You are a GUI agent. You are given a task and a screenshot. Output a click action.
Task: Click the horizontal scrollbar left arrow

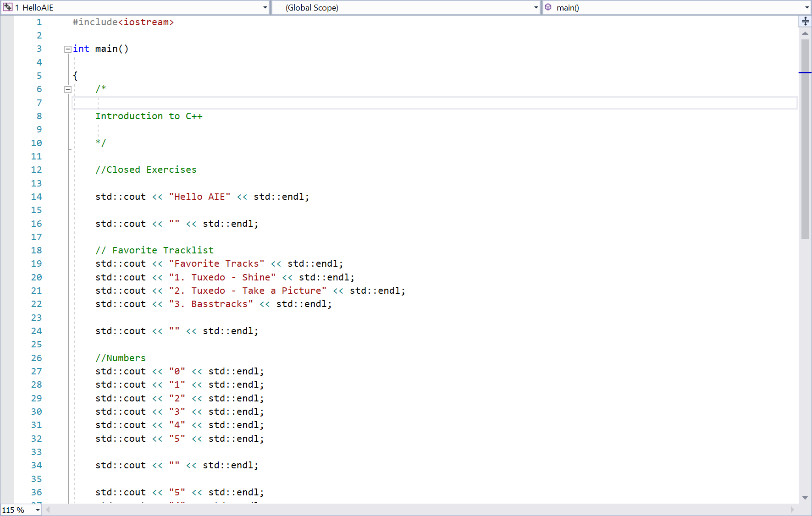tap(48, 510)
